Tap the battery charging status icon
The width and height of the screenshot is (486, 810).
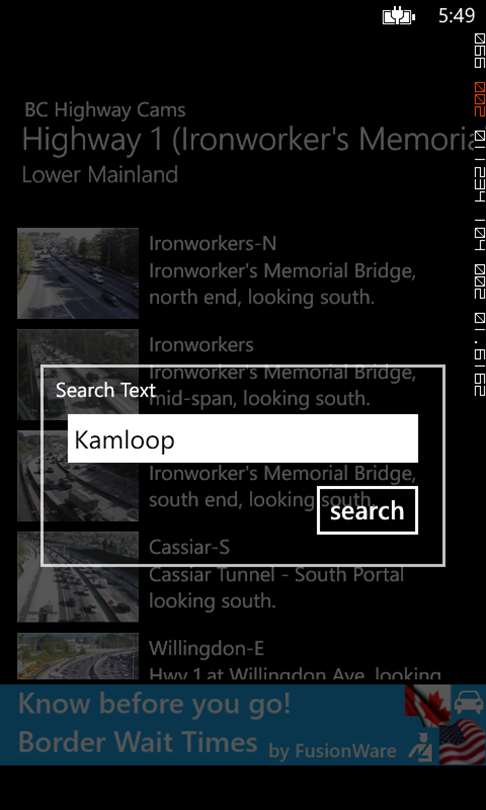coord(399,17)
